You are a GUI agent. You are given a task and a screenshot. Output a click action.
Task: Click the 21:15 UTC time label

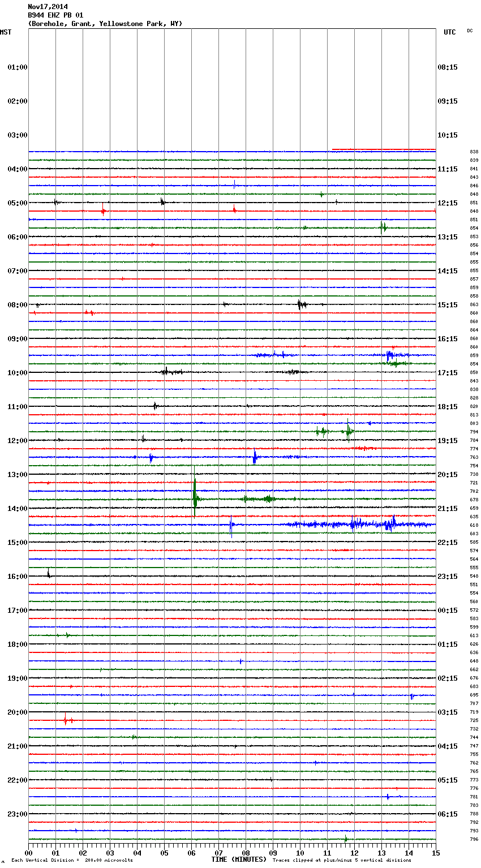click(x=448, y=509)
